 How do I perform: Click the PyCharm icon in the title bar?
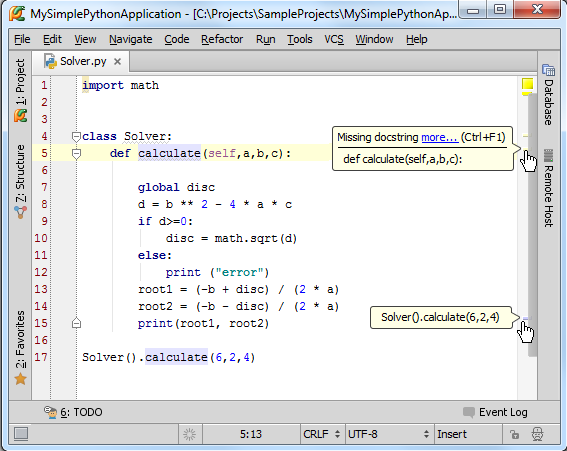pyautogui.click(x=17, y=14)
